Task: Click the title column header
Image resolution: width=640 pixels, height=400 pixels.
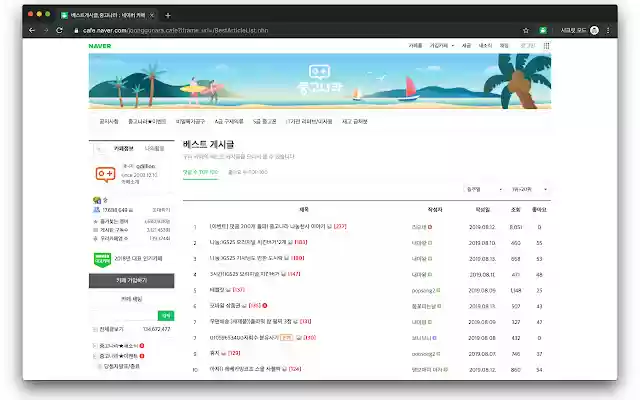Action: 304,210
